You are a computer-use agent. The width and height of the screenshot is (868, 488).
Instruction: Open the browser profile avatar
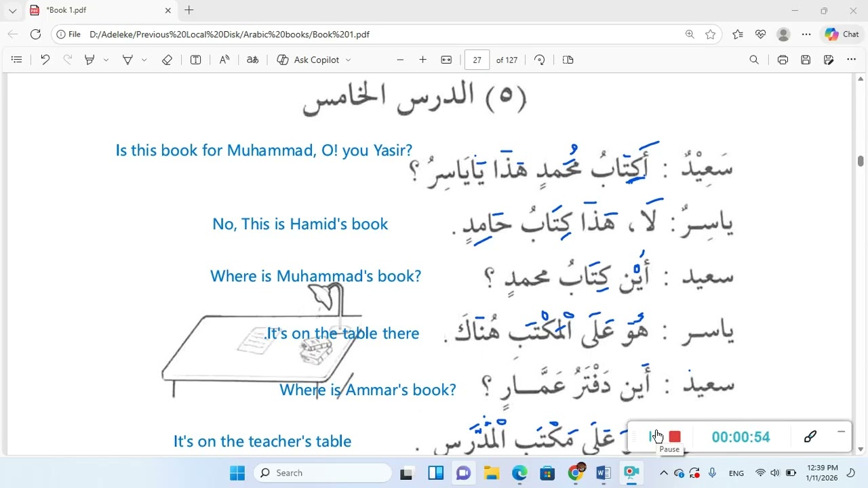tap(783, 34)
